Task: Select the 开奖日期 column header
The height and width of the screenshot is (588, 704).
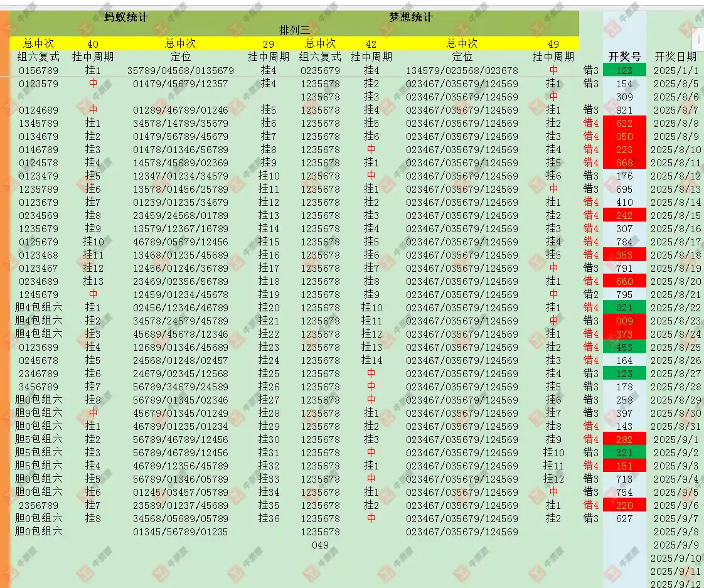Action: click(675, 56)
